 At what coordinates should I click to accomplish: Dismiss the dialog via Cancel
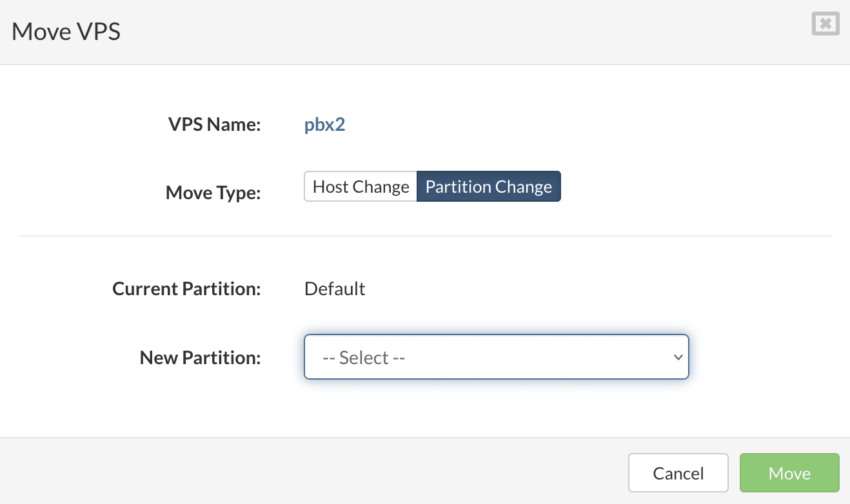coord(678,473)
